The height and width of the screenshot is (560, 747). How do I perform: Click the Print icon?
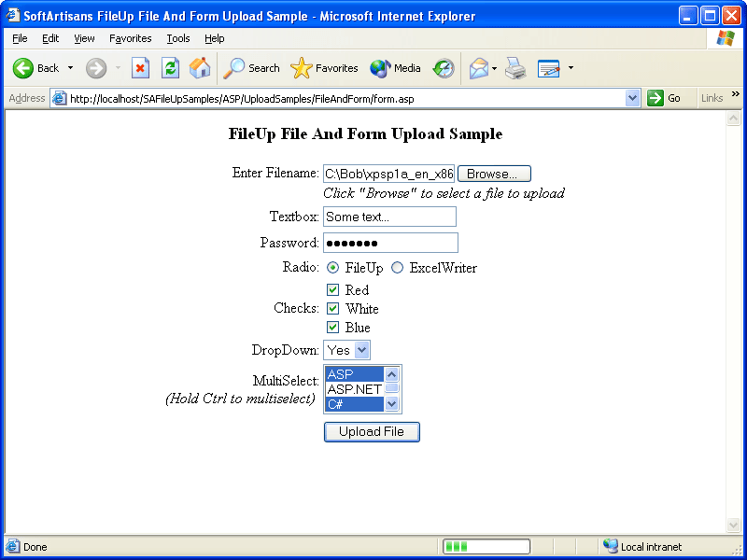click(514, 68)
